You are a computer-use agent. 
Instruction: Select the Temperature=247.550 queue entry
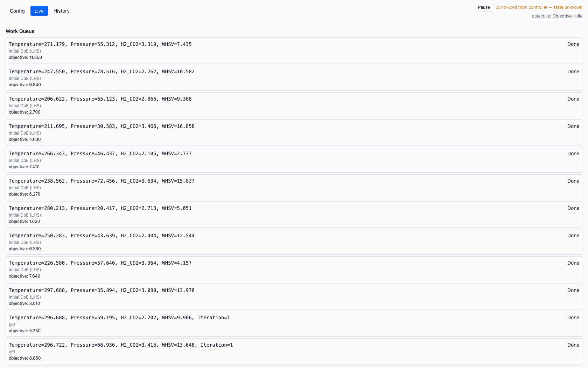point(294,78)
